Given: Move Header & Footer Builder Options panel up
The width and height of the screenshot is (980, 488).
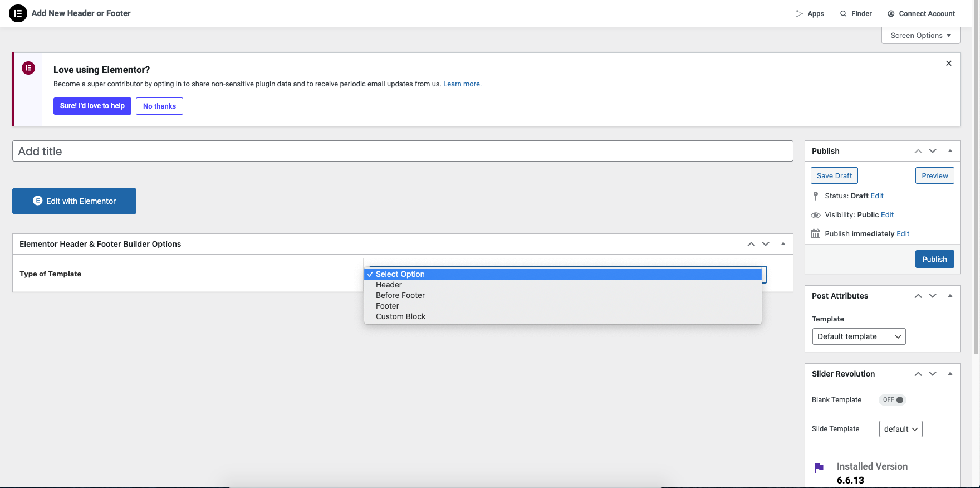Looking at the screenshot, I should (x=751, y=244).
